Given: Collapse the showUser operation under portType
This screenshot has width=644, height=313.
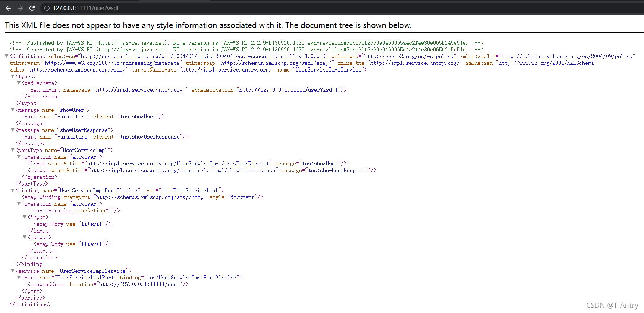Looking at the screenshot, I should (19, 157).
